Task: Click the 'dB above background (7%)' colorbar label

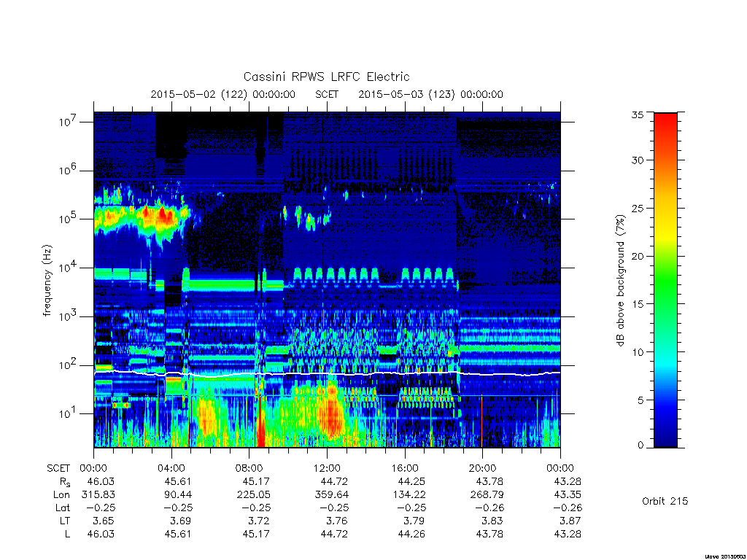Action: tap(620, 280)
